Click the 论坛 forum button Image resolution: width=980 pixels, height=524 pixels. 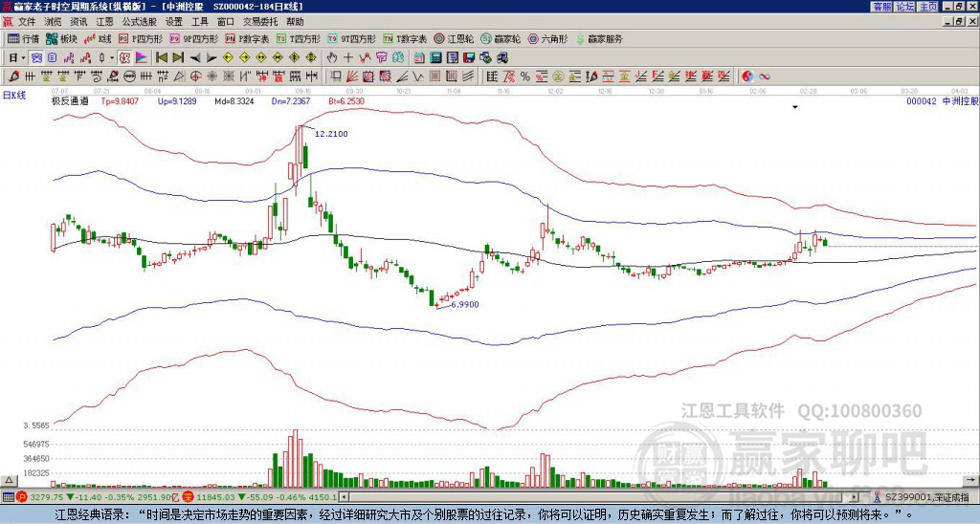(x=904, y=7)
